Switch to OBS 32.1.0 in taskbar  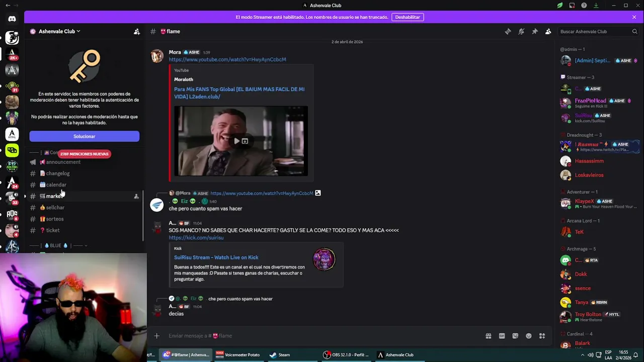[x=346, y=354]
